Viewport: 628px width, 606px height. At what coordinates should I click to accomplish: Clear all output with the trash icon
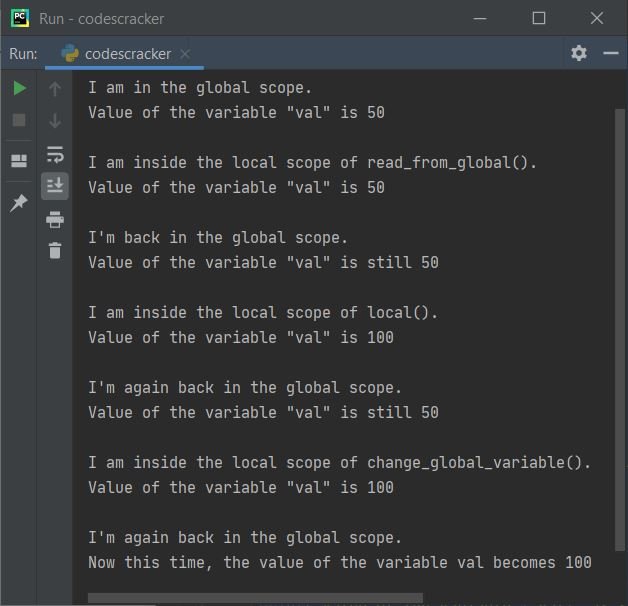click(55, 251)
